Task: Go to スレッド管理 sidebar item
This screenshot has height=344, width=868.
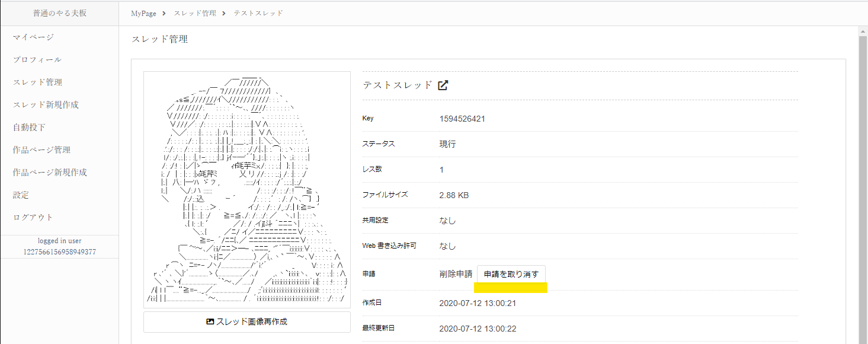Action: coord(37,82)
